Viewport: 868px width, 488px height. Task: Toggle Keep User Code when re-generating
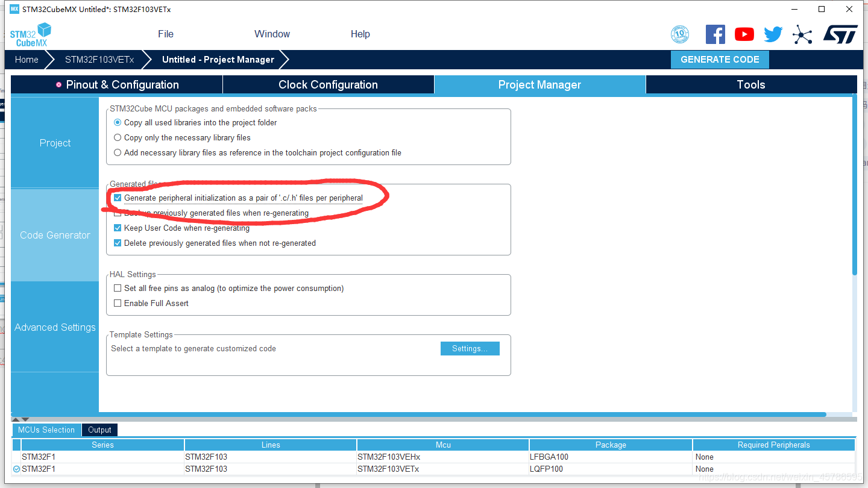click(118, 228)
